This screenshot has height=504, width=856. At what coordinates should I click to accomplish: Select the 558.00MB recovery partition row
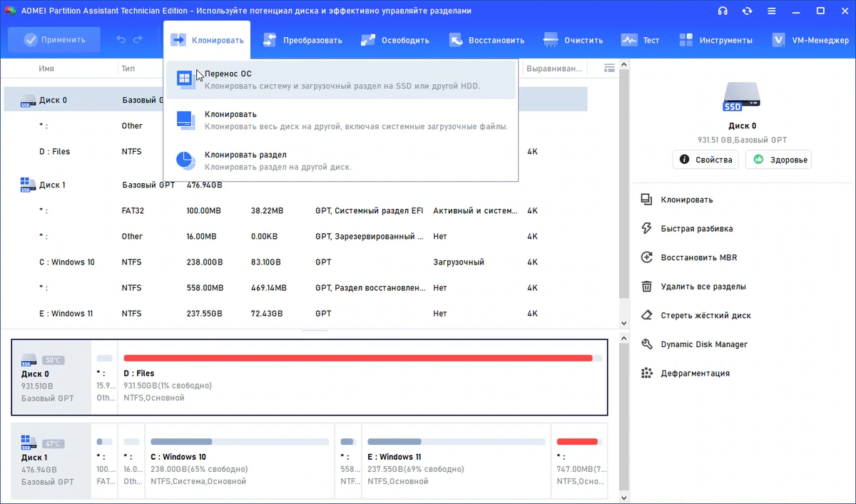[x=296, y=287]
